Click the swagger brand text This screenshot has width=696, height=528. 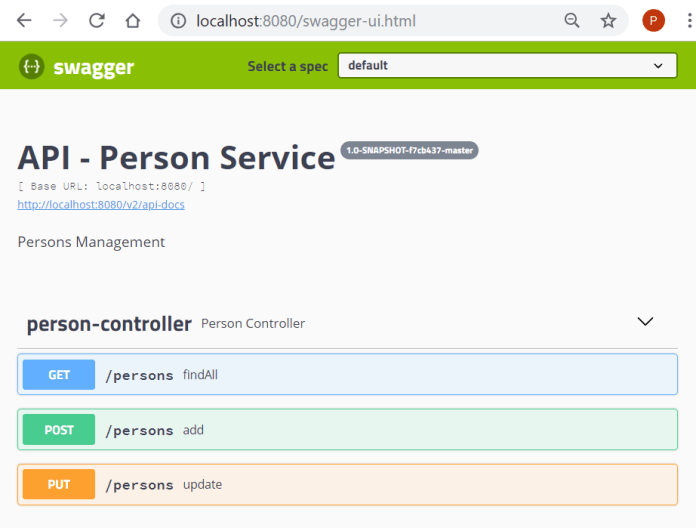[94, 67]
